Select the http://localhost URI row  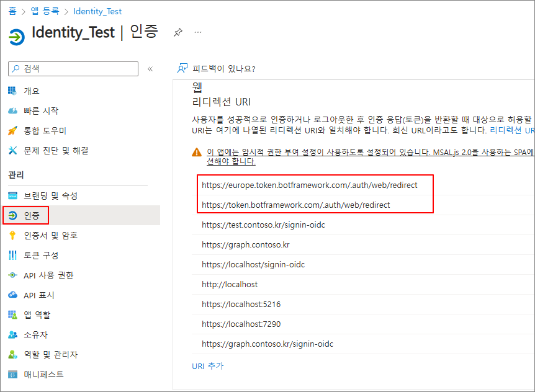point(363,284)
